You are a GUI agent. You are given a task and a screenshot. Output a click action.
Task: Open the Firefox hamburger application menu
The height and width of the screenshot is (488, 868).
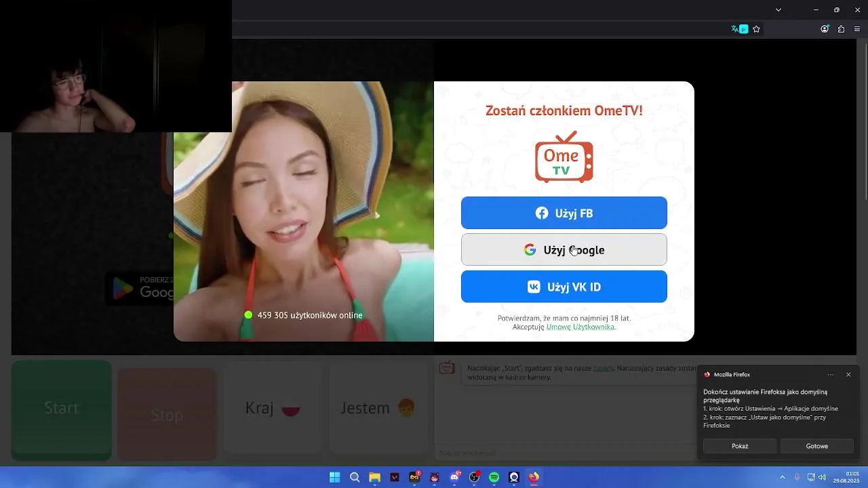click(857, 29)
